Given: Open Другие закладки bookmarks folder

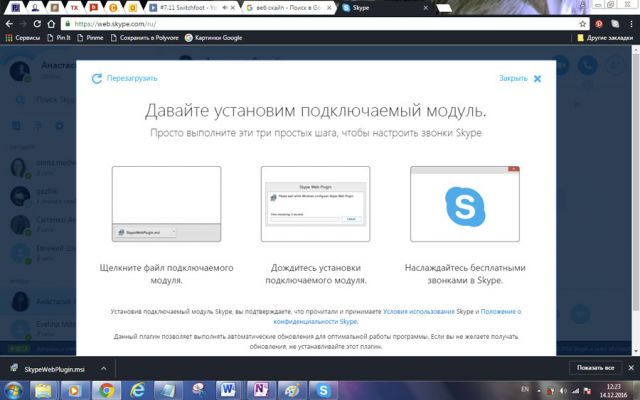Looking at the screenshot, I should tap(605, 38).
